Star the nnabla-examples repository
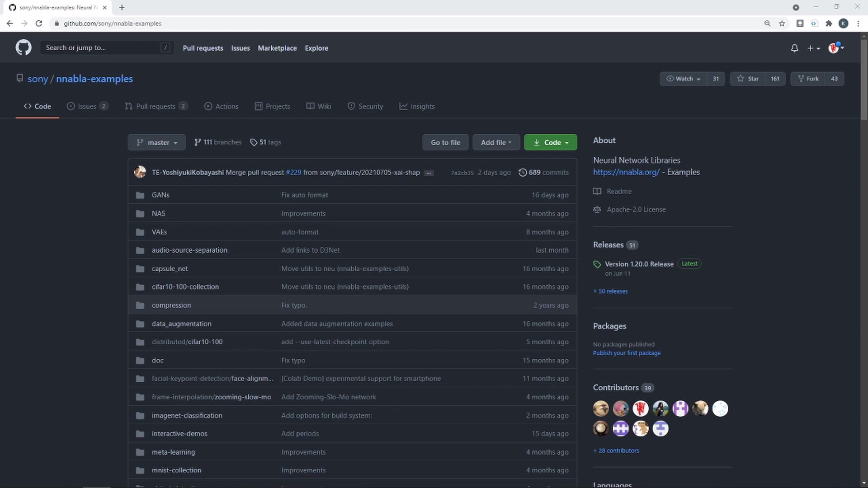Screen dimensions: 868x488 (748, 79)
